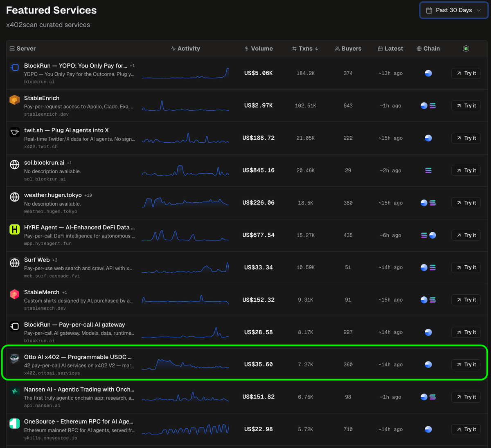Try it for BlockRun Pay-per-call gateway
Screen dimensions: 491x448
coord(466,332)
